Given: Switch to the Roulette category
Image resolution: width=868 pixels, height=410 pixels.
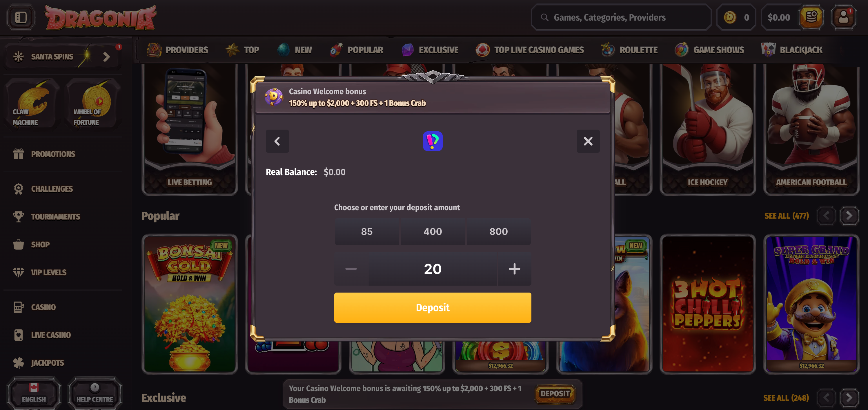Looking at the screenshot, I should tap(629, 50).
